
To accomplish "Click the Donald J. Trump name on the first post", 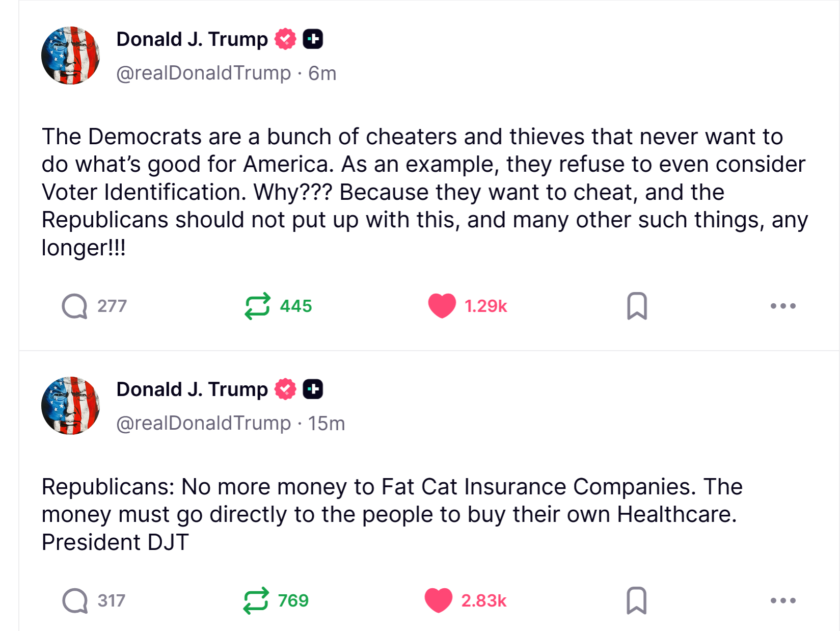I will tap(192, 39).
